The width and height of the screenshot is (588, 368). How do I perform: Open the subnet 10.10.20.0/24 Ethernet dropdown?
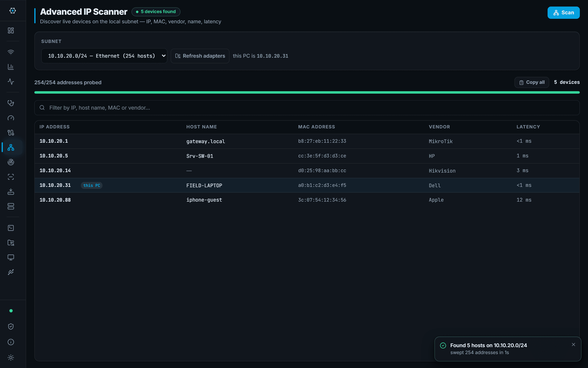coord(104,56)
